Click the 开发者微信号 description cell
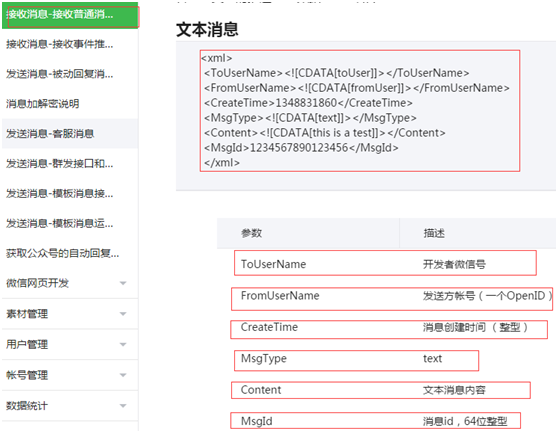This screenshot has width=558, height=433. coord(454,264)
